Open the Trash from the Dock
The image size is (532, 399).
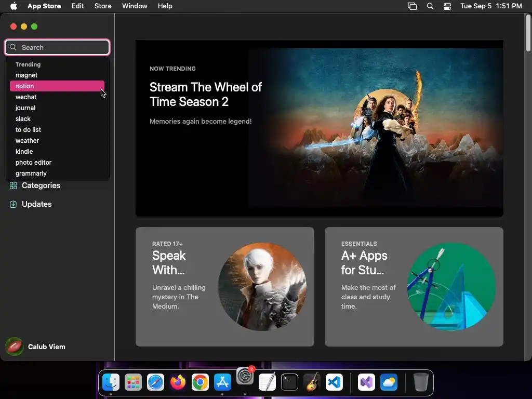click(421, 382)
